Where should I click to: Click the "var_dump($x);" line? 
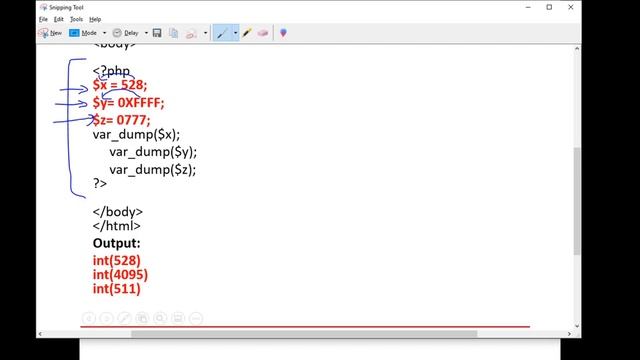pyautogui.click(x=136, y=135)
